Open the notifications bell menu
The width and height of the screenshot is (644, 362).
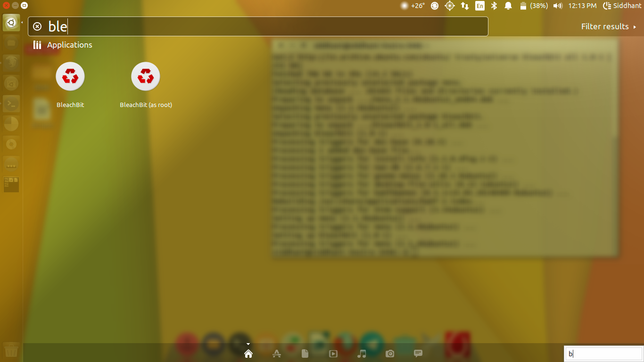[x=508, y=6]
